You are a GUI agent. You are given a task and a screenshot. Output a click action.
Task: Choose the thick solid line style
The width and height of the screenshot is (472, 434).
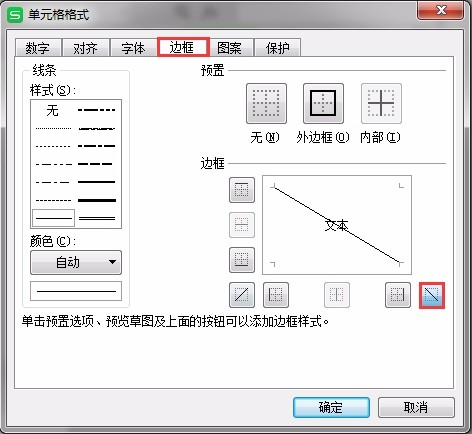pos(97,200)
